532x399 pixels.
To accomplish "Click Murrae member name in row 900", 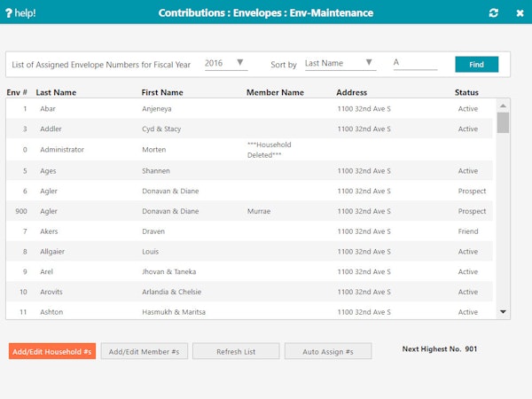I will tap(259, 211).
